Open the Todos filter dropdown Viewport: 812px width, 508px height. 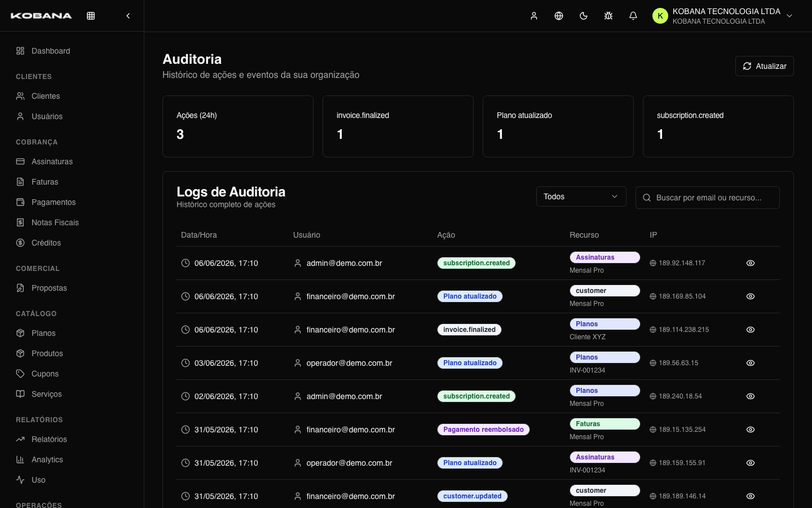[581, 196]
